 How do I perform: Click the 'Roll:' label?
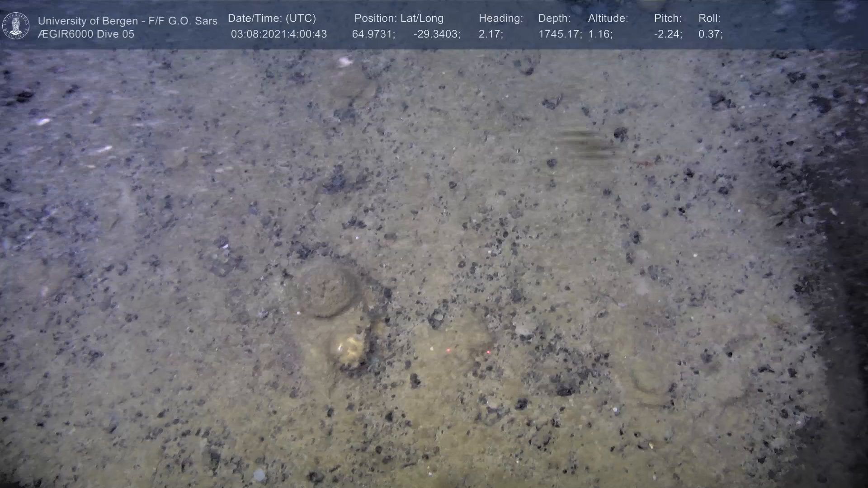pos(709,19)
